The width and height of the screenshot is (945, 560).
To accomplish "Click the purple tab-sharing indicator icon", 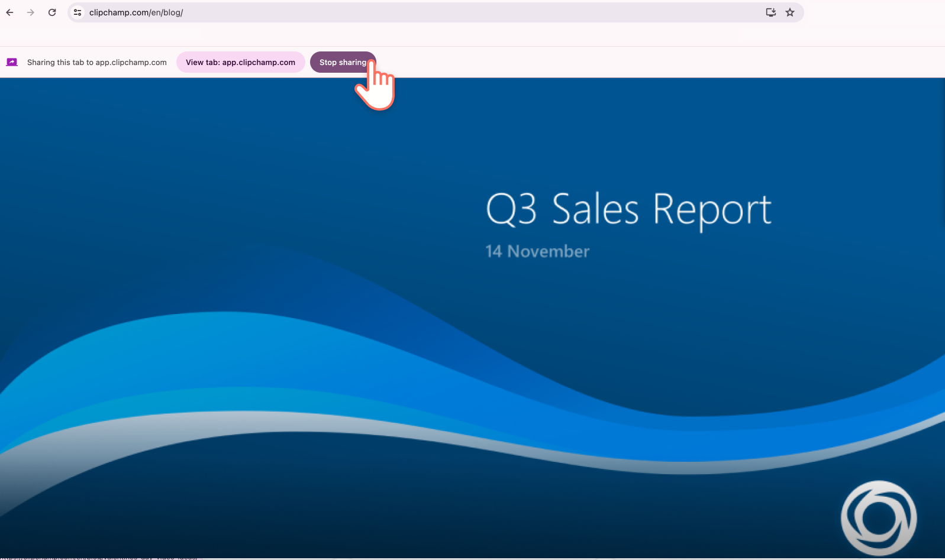I will [12, 62].
